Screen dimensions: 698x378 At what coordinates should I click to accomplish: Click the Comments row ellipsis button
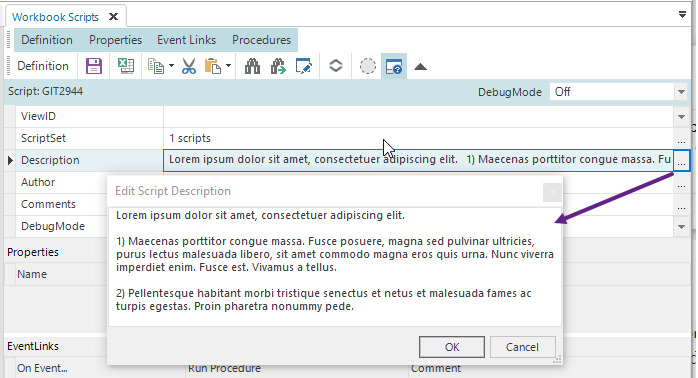[681, 205]
